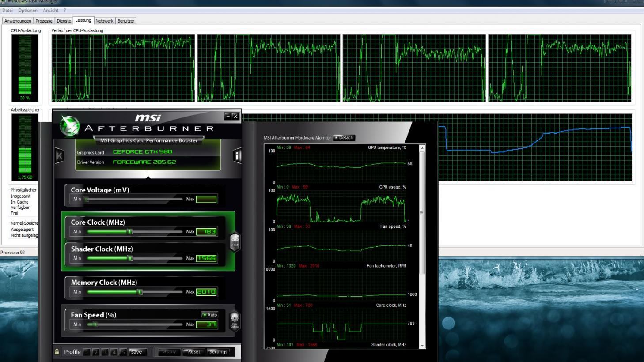Click the hardware monitor scroll up arrow
The image size is (644, 362).
(x=422, y=148)
